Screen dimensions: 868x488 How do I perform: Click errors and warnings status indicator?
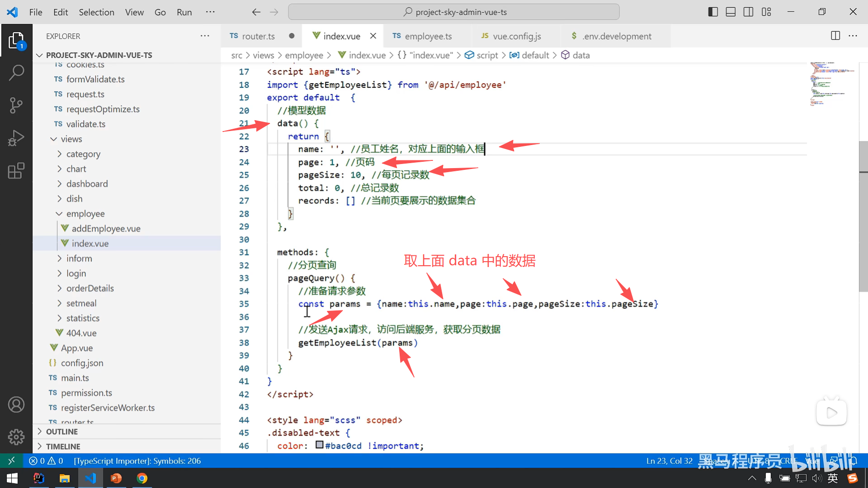coord(46,461)
